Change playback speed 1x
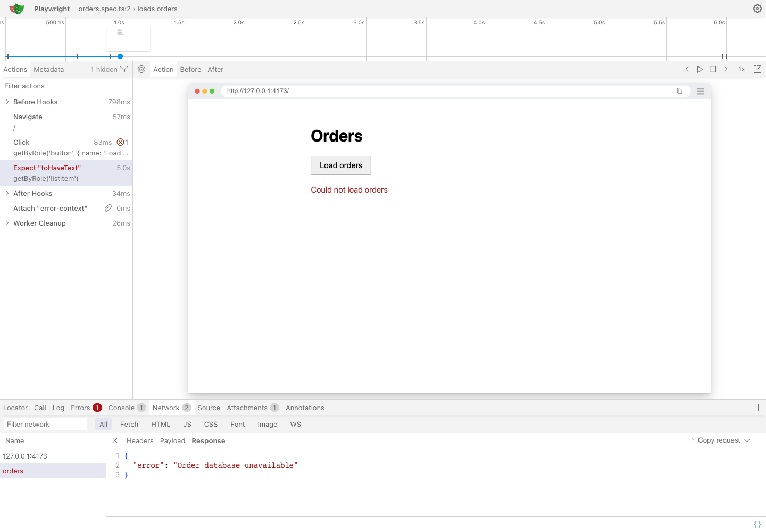766x532 pixels. pos(742,69)
